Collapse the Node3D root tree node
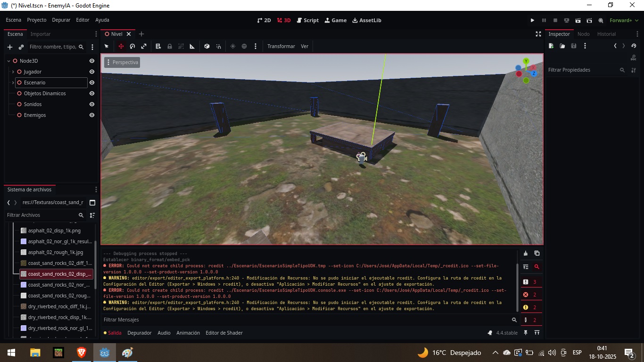644x362 pixels. [8, 61]
